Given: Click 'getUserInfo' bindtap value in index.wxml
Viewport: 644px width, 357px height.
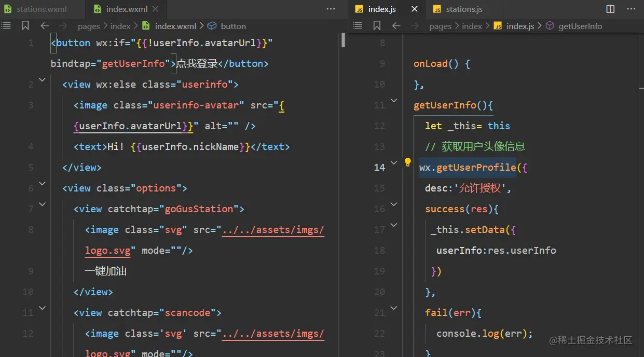Looking at the screenshot, I should pyautogui.click(x=133, y=63).
